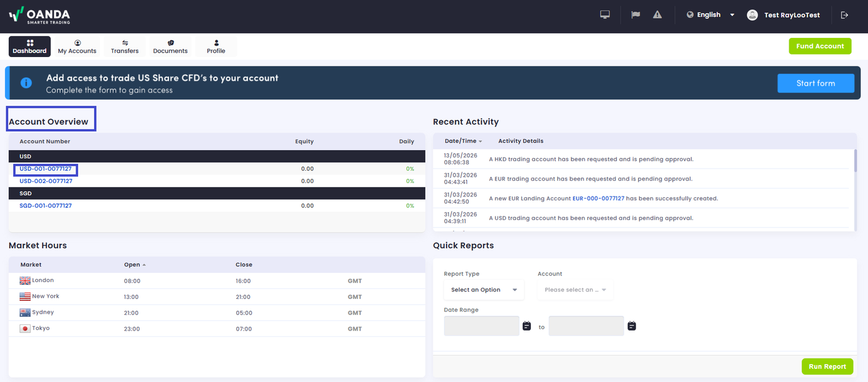Click Test RayLooTest user name
This screenshot has width=868, height=382.
(792, 15)
